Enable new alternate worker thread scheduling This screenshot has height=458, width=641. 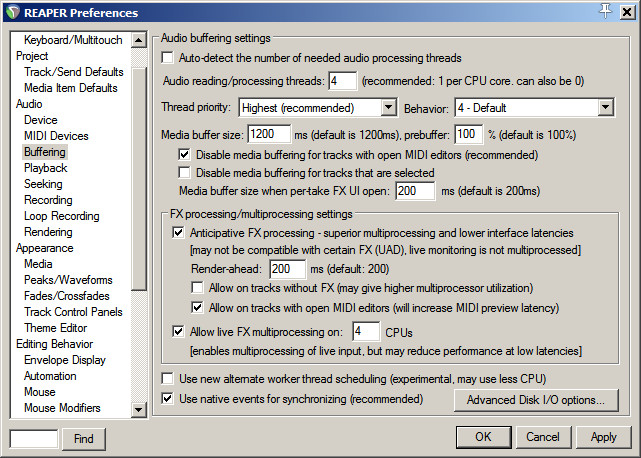click(x=168, y=379)
